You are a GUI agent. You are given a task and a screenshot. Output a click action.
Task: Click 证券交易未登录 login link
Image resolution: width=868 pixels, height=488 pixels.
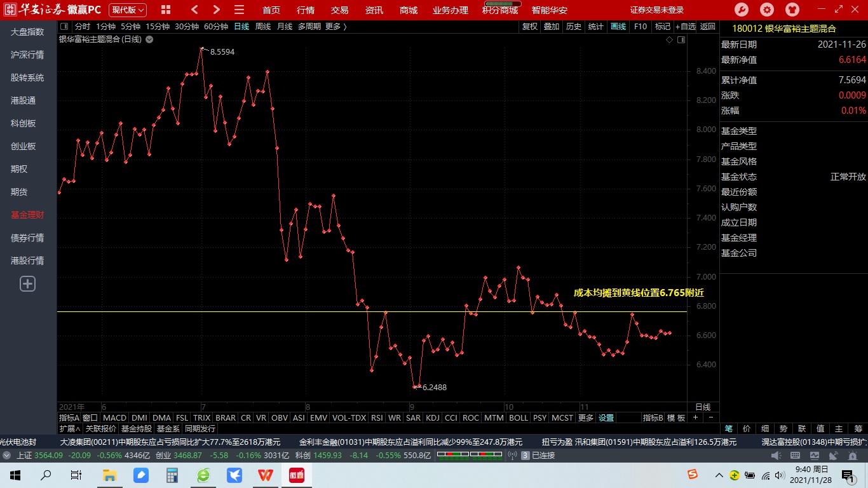(657, 10)
